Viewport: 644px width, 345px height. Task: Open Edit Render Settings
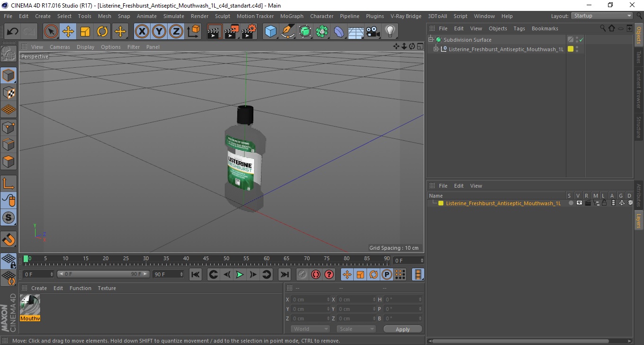click(249, 32)
